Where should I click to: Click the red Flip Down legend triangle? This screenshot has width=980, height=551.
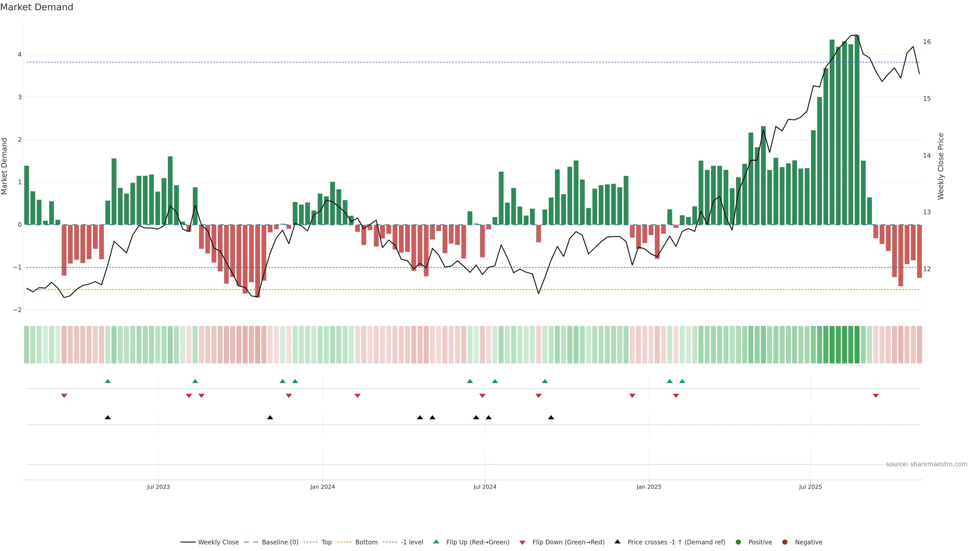point(522,542)
